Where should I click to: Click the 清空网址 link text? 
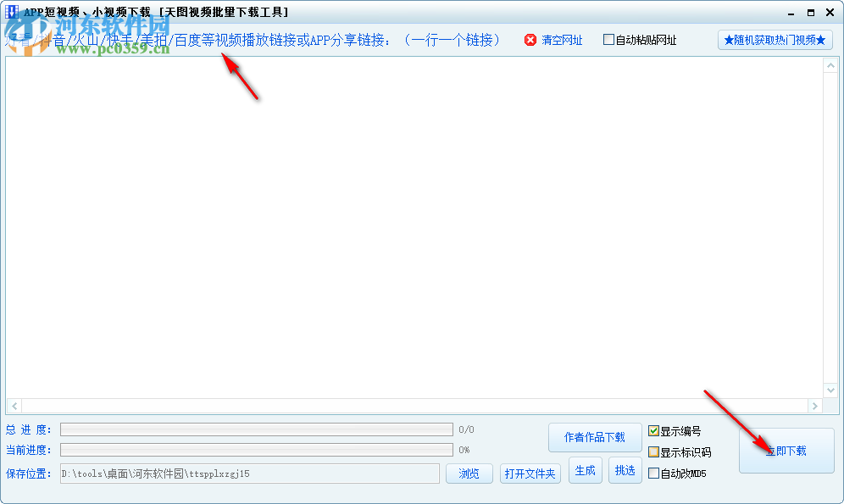pos(562,41)
